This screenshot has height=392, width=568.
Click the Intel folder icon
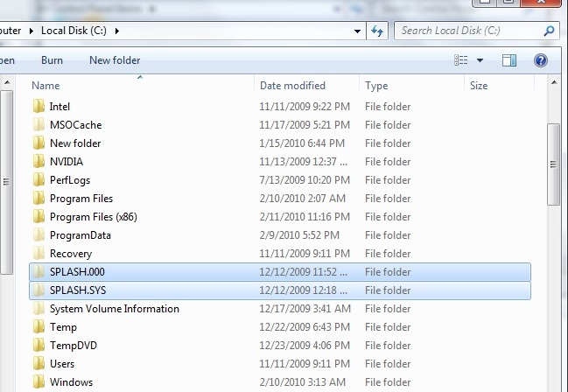coord(39,107)
